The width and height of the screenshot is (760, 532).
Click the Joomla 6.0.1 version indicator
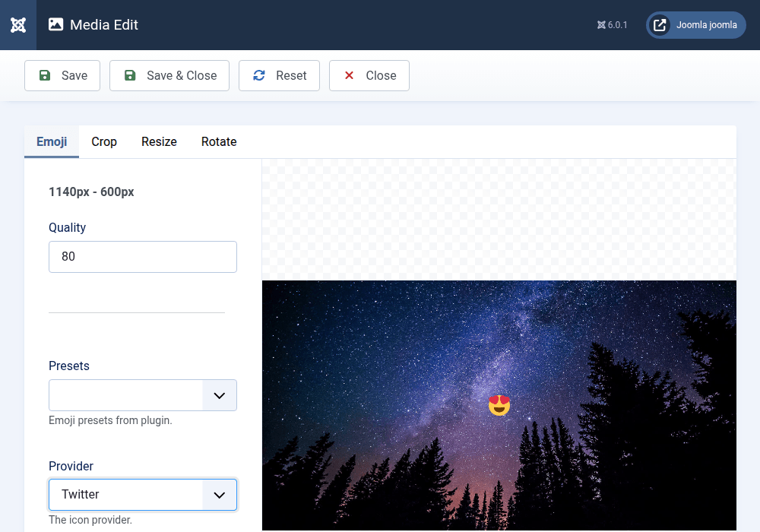click(x=612, y=25)
